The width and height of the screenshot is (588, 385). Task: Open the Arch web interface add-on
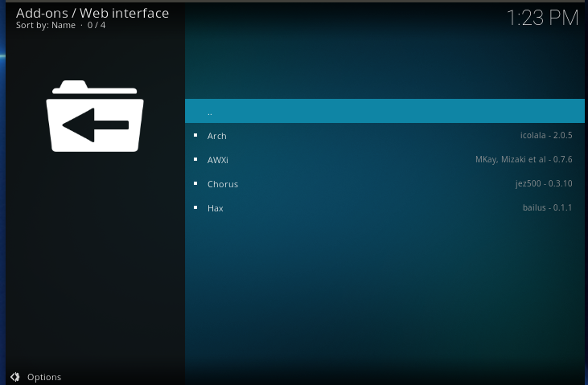[384, 135]
